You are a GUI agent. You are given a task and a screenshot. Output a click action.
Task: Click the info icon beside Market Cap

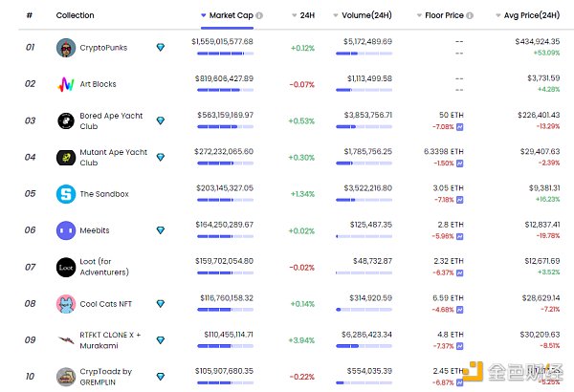tap(260, 16)
